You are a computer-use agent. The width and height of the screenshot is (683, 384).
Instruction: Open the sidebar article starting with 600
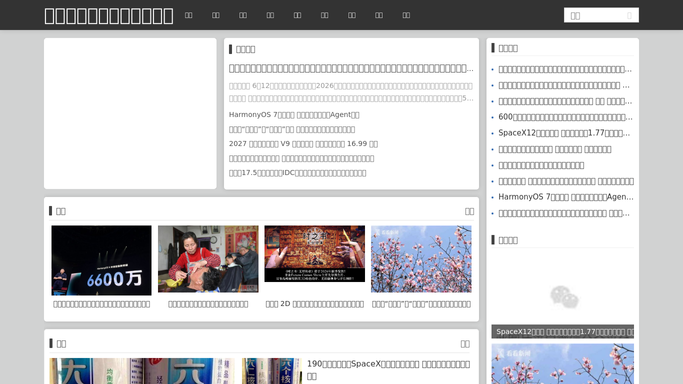point(565,117)
